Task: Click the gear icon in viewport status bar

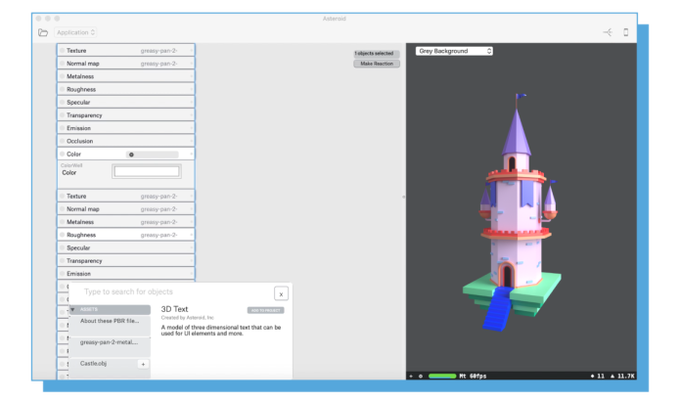Action: 421,376
